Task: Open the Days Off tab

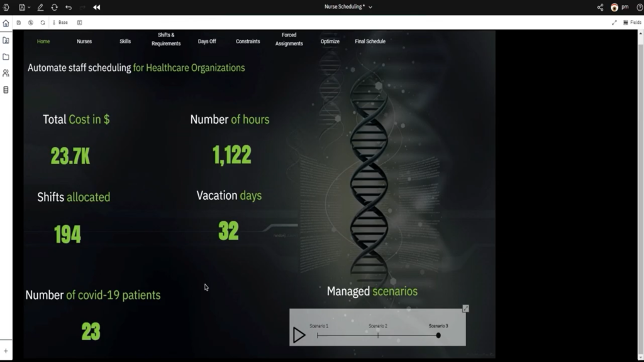Action: [207, 41]
